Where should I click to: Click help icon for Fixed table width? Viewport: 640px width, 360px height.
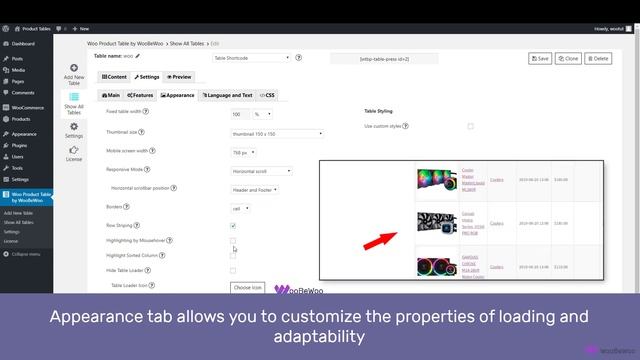146,111
